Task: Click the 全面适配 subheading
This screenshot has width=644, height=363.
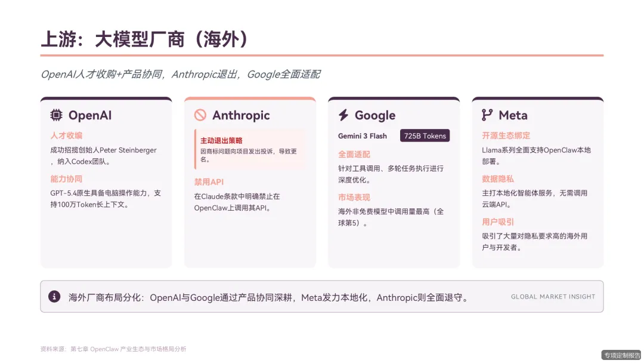Action: tap(354, 154)
